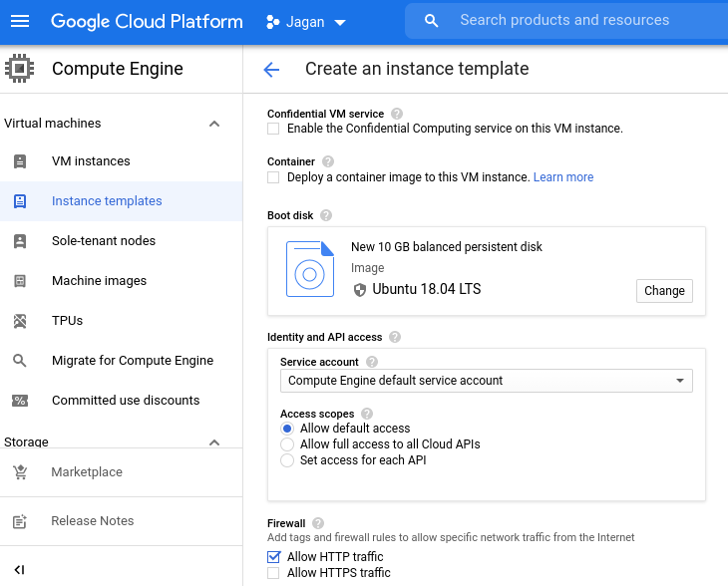Open help for Boot disk
Viewport: 728px width, 586px height.
[326, 215]
